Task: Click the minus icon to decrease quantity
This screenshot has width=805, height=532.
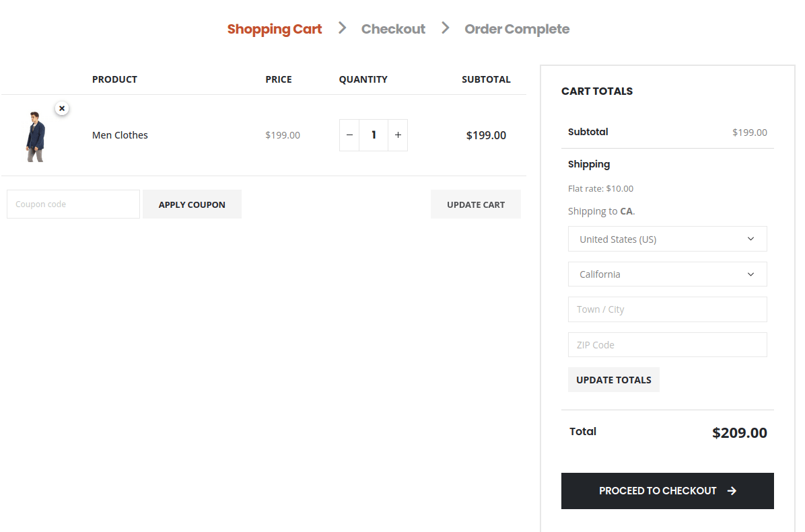Action: 349,135
